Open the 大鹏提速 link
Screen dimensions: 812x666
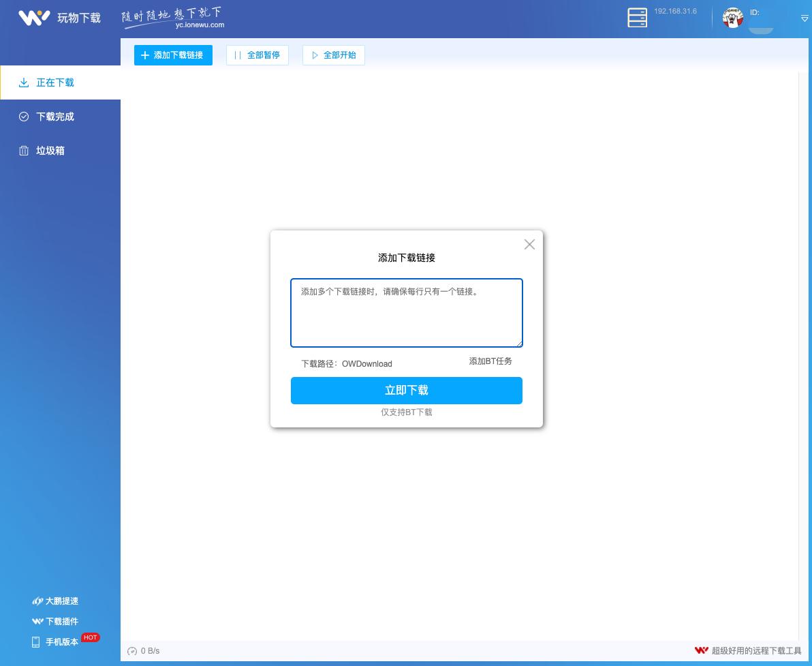(55, 601)
